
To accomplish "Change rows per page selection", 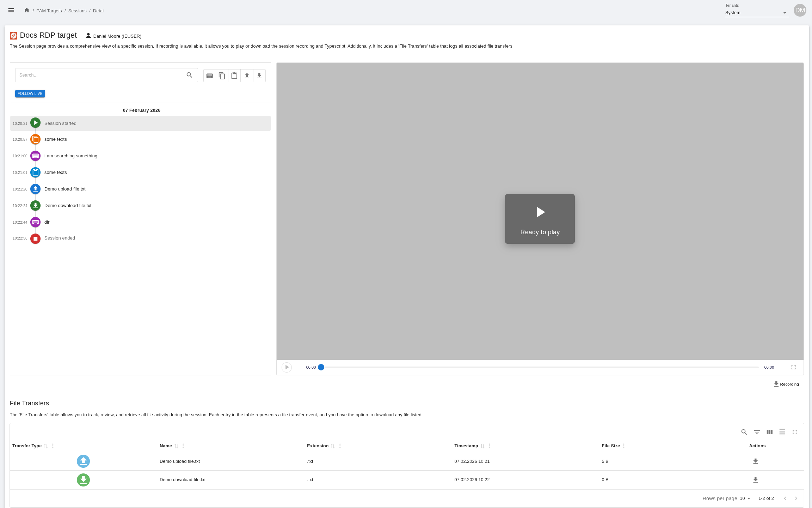I will coord(745,498).
